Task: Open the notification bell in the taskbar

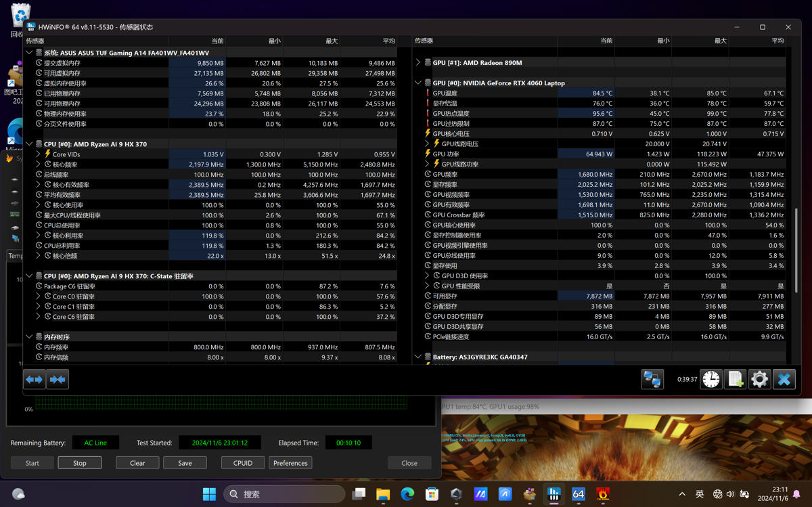Action: click(x=797, y=494)
